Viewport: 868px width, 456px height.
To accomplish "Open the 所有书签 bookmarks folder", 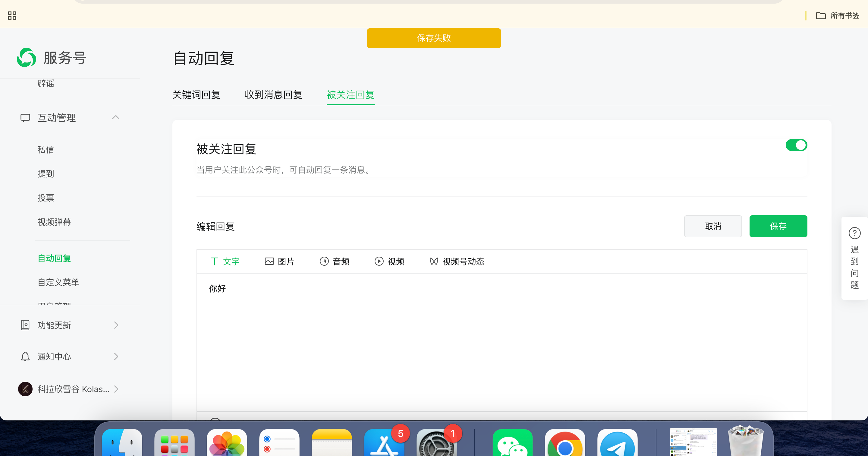I will 838,15.
